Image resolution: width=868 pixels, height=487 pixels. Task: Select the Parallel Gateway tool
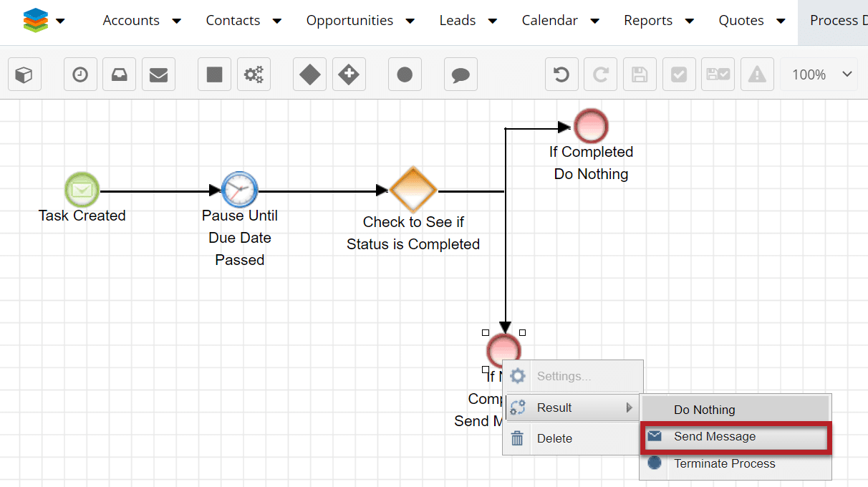(349, 74)
